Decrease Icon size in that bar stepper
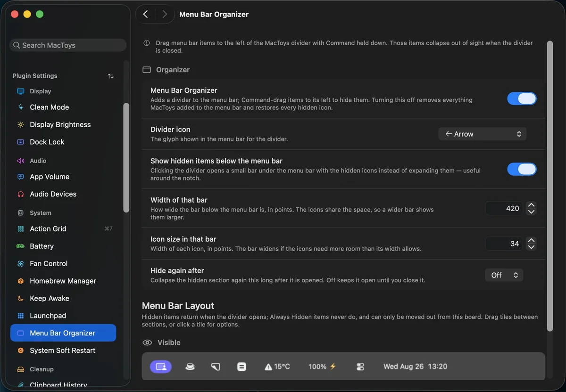The image size is (566, 392). [x=531, y=247]
